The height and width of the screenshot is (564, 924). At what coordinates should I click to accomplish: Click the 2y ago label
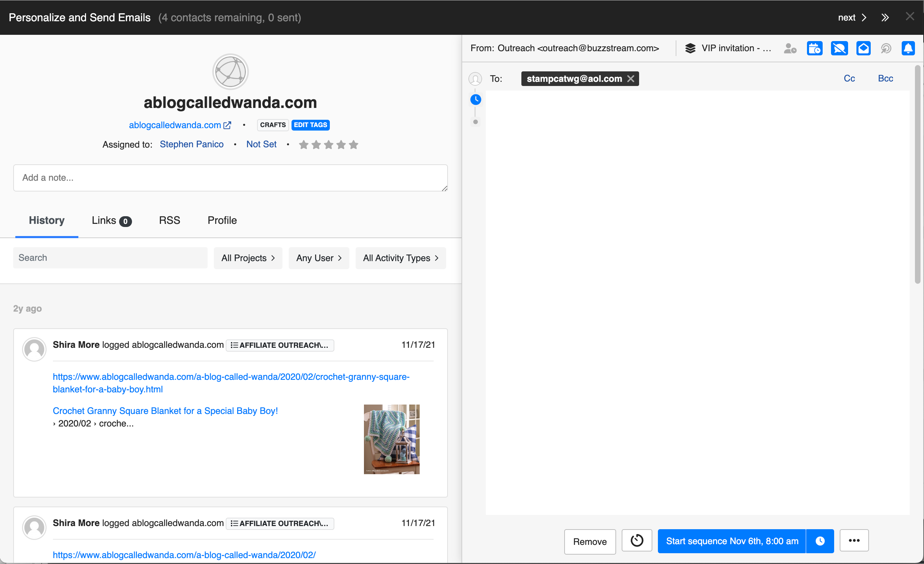(28, 309)
